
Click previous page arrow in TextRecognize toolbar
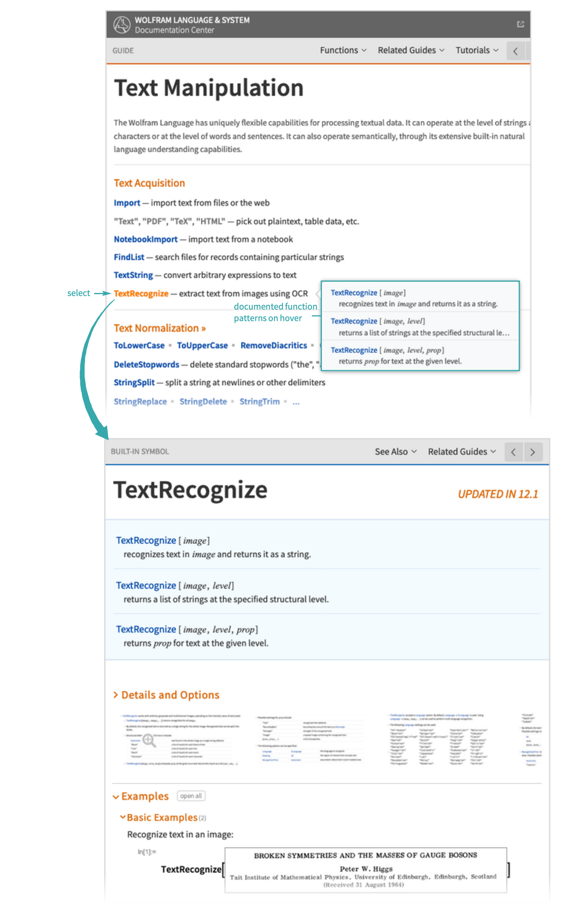(x=513, y=452)
